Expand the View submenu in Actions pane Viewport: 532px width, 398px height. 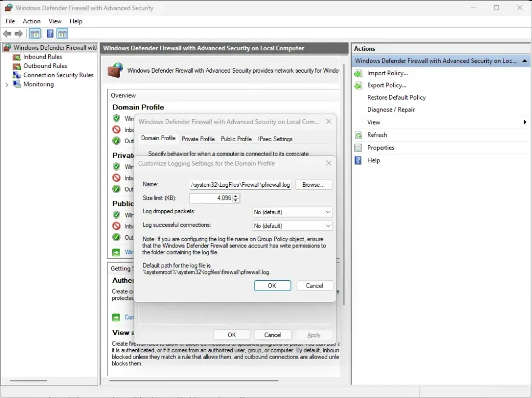click(525, 122)
